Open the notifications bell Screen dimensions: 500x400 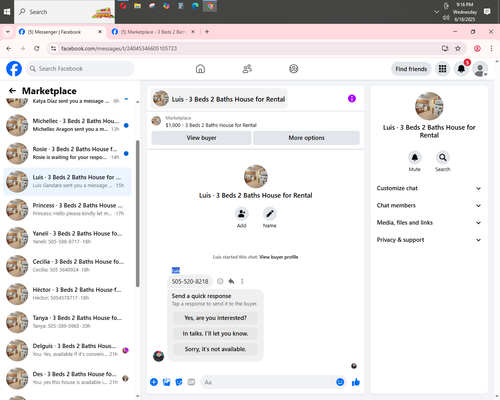point(461,69)
